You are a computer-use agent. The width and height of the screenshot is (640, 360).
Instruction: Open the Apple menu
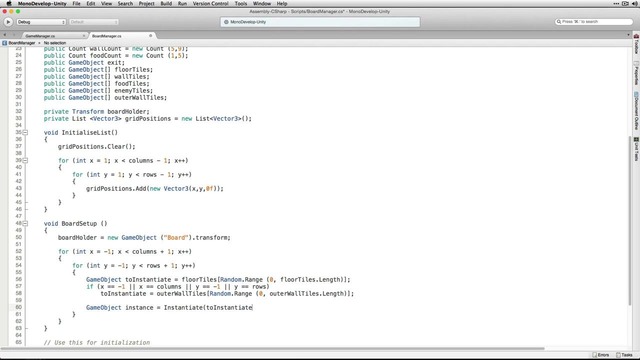9,3
